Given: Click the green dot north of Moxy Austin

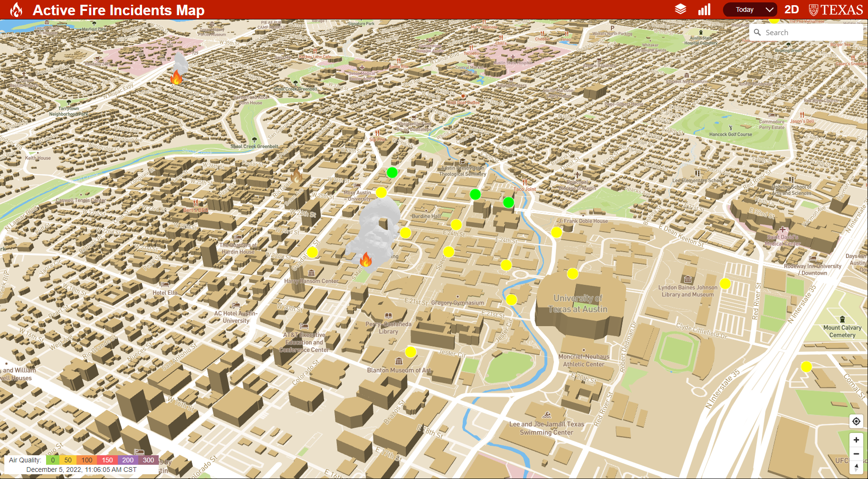Looking at the screenshot, I should tap(392, 172).
